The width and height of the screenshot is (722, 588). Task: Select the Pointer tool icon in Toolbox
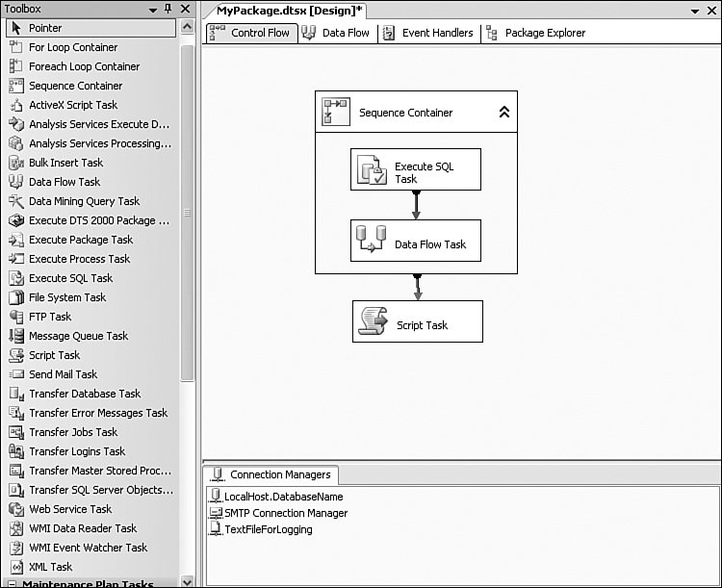(x=16, y=28)
